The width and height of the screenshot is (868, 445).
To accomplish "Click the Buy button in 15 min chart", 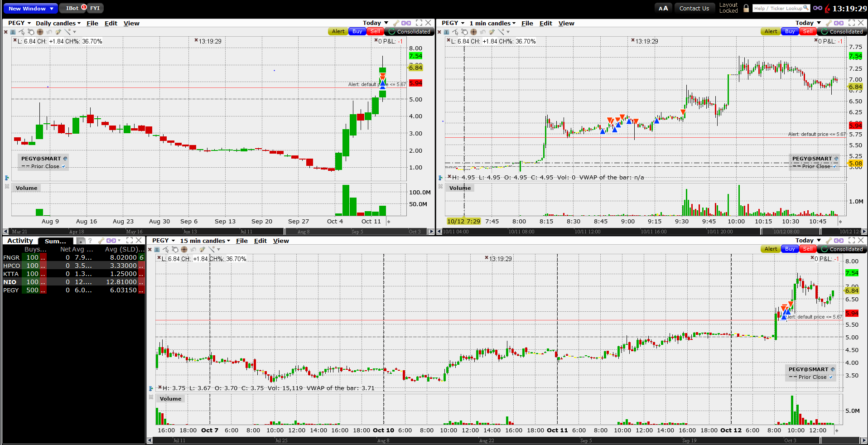I will tap(790, 249).
